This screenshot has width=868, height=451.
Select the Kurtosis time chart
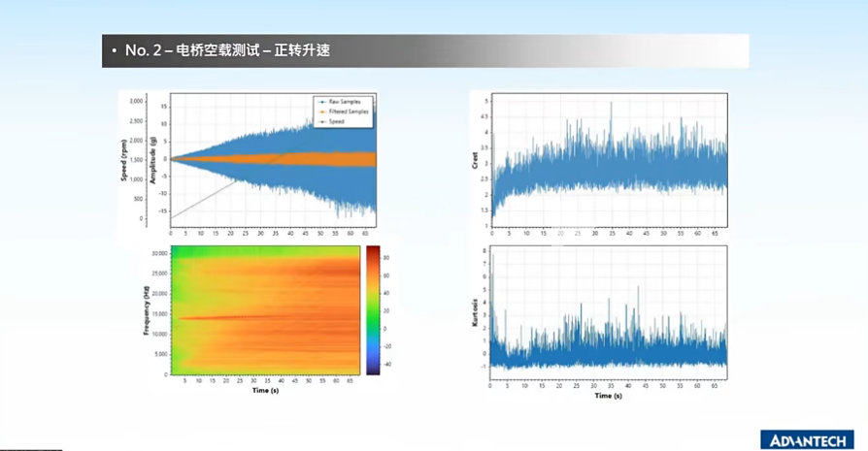click(x=609, y=313)
